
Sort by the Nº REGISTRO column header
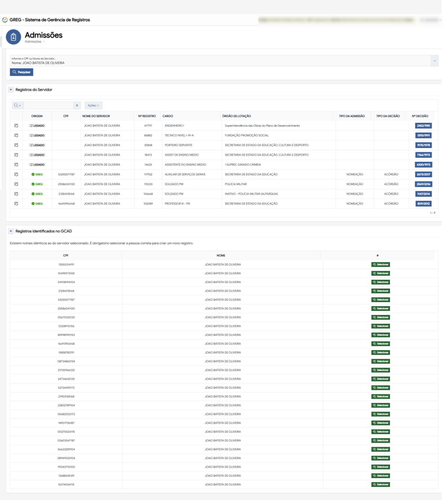click(147, 116)
